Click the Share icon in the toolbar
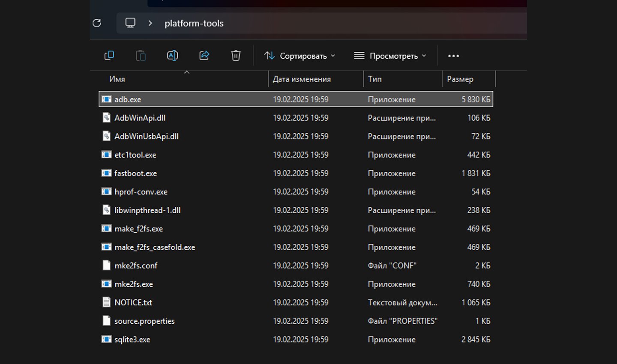This screenshot has height=364, width=617. (x=204, y=55)
